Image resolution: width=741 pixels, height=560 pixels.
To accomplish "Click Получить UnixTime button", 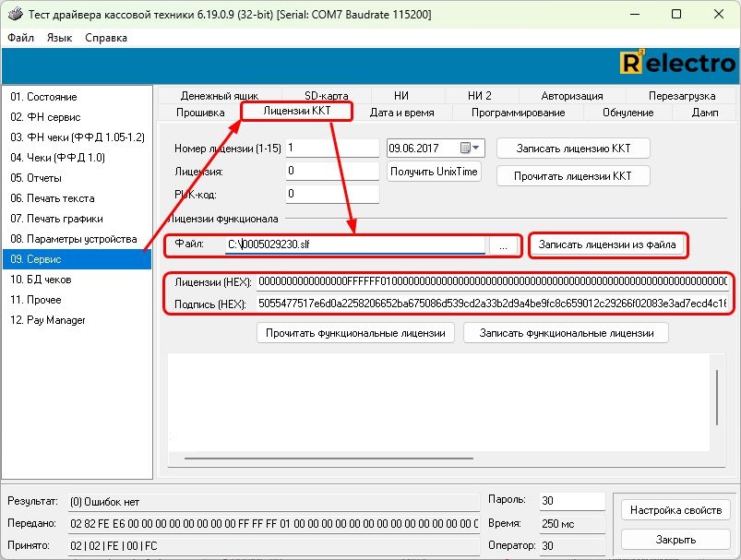I will (434, 172).
